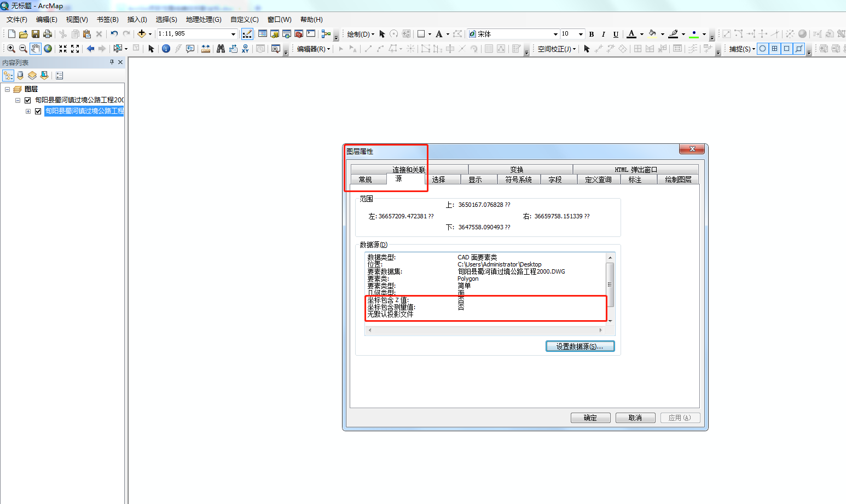Screen dimensions: 846x504
Task: Uncheck the parent DWG group layer checkbox
Action: [27, 100]
